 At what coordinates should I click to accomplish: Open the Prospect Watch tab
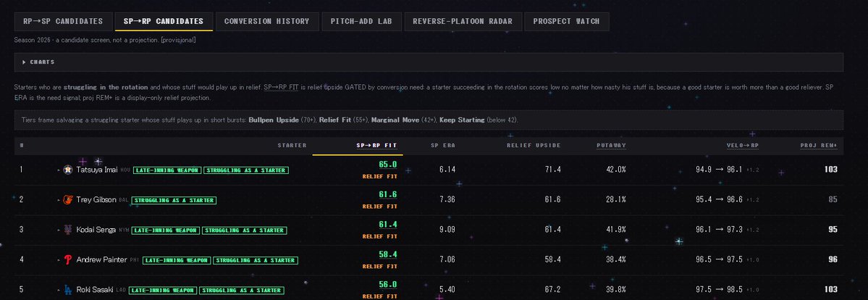pyautogui.click(x=566, y=22)
